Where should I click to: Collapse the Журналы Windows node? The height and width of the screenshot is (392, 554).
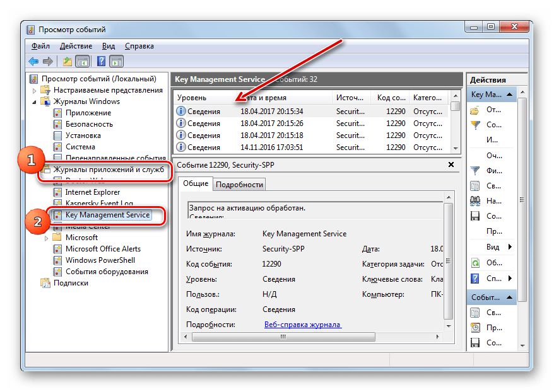pyautogui.click(x=34, y=102)
